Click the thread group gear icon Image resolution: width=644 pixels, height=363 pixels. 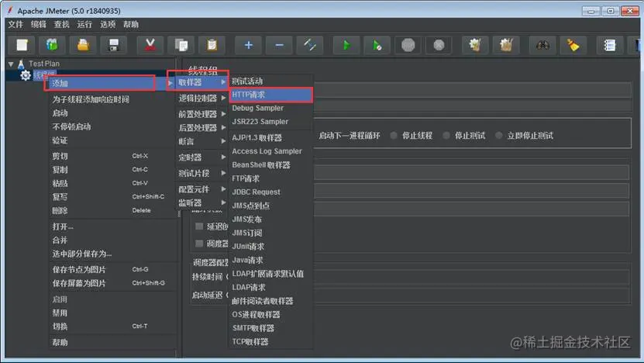[26, 75]
